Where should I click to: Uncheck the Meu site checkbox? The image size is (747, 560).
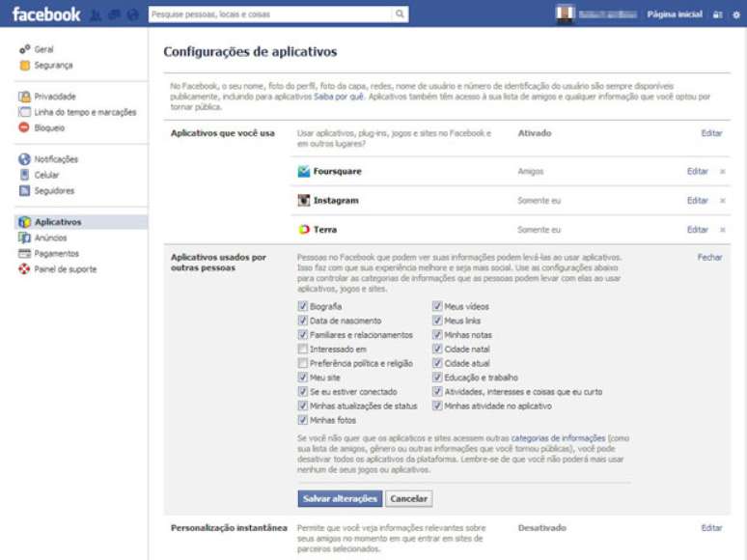(302, 377)
